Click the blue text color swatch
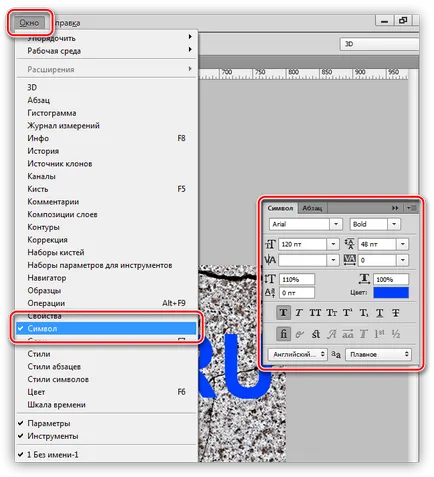434x477 pixels. point(391,293)
